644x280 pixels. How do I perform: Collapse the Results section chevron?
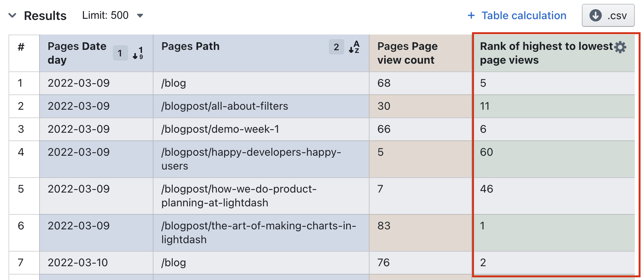pyautogui.click(x=12, y=15)
